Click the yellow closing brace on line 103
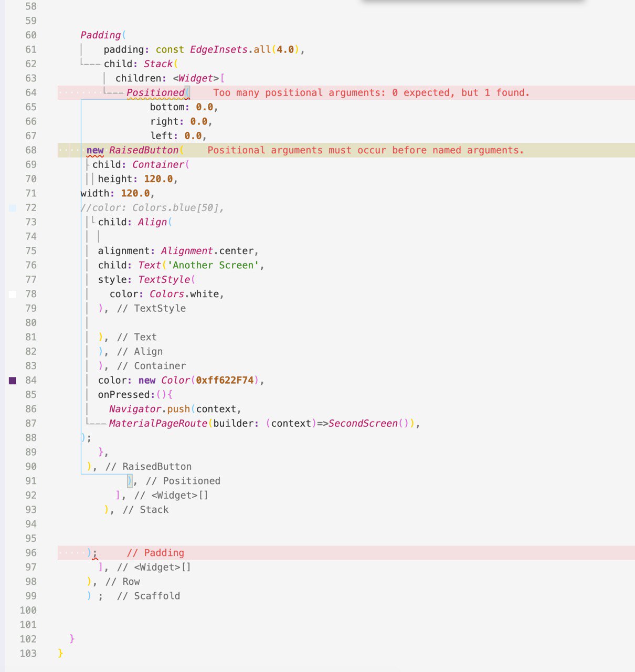The width and height of the screenshot is (635, 672). (x=60, y=654)
